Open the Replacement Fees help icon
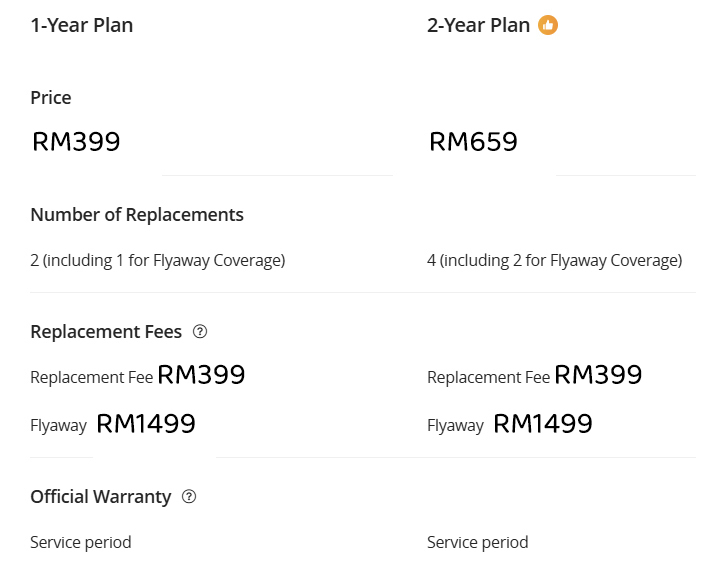 (200, 332)
